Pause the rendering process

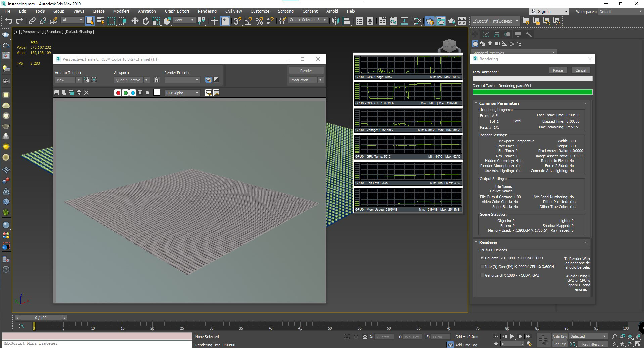(558, 70)
